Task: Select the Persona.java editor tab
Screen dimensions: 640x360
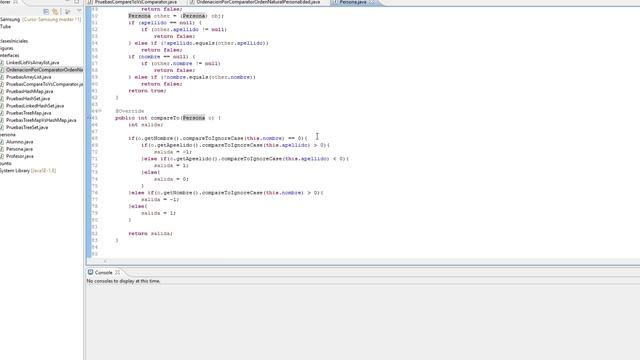Action: coord(353,2)
